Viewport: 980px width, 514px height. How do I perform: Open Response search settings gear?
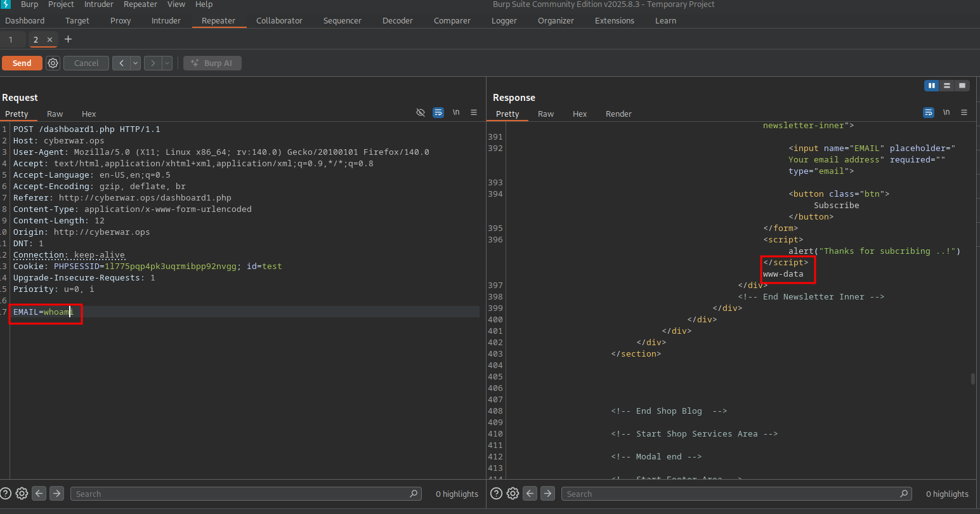coord(513,494)
